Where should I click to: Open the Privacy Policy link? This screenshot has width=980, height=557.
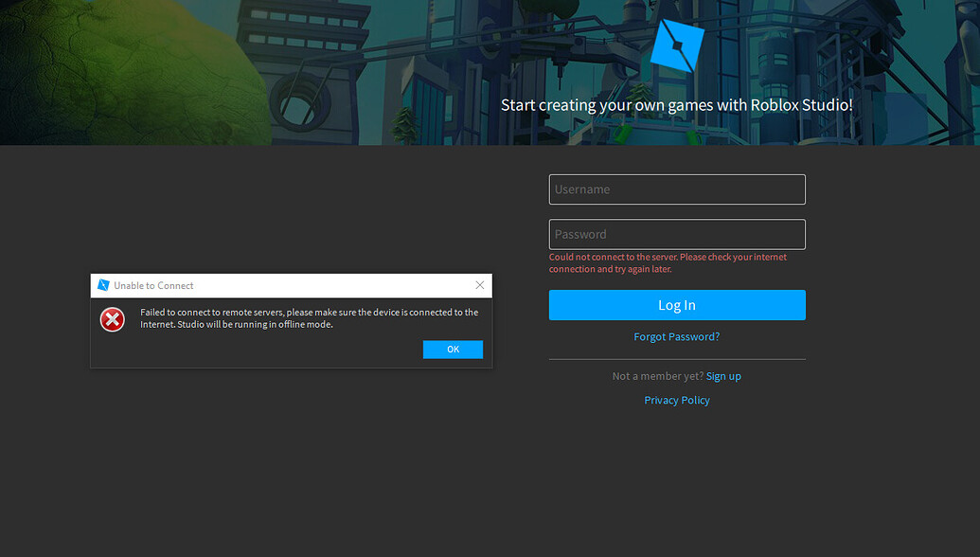[677, 400]
